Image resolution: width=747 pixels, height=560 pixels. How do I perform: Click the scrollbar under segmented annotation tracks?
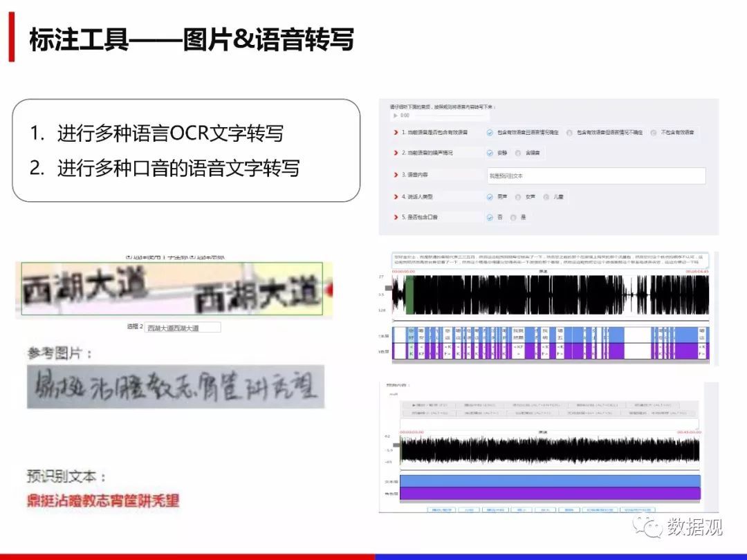[x=551, y=362]
